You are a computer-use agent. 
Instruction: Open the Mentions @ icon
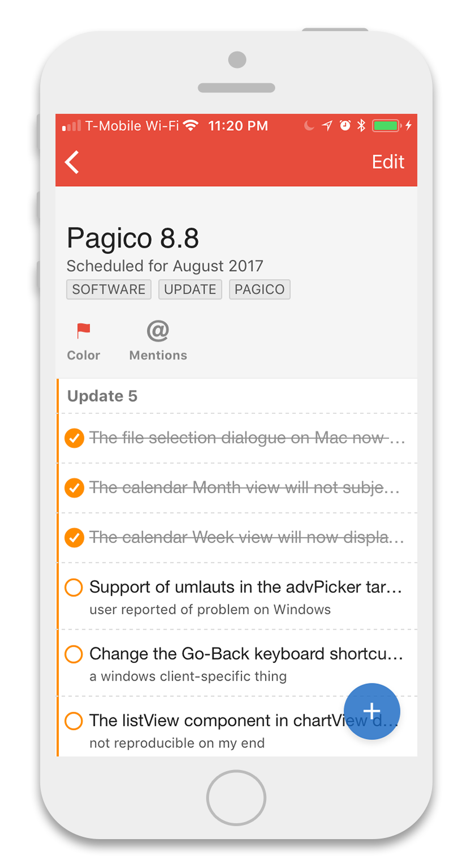158,331
